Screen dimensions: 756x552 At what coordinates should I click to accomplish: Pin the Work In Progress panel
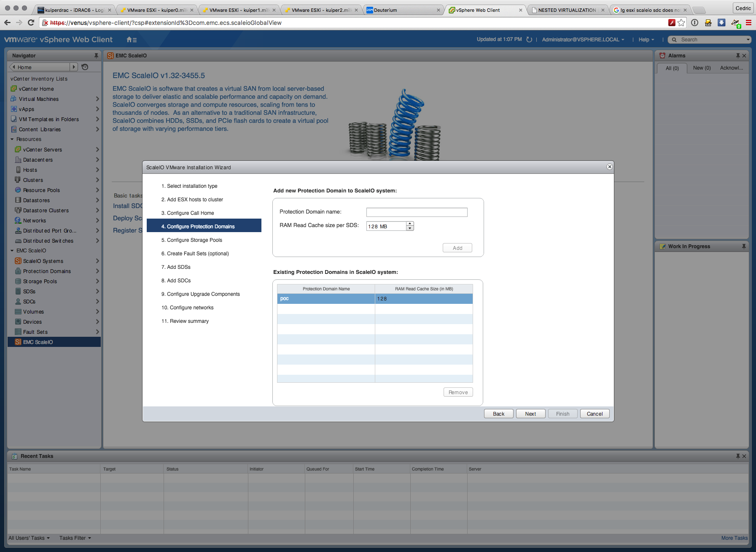pyautogui.click(x=744, y=246)
